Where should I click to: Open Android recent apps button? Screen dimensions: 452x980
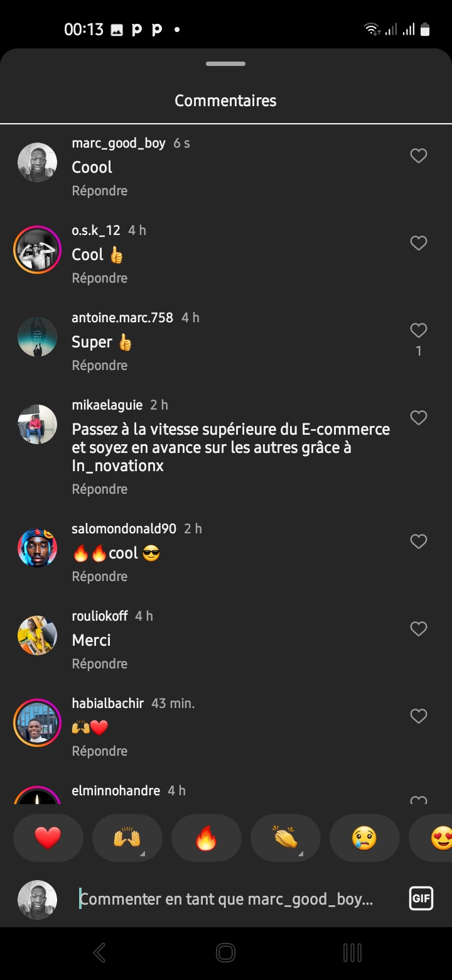(x=352, y=952)
